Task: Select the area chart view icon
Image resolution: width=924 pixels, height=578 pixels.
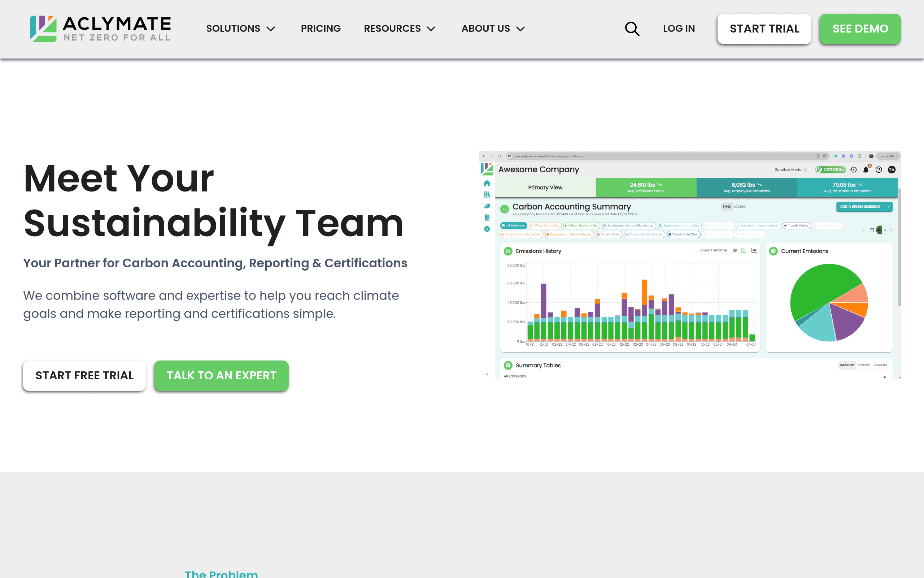Action: (754, 250)
